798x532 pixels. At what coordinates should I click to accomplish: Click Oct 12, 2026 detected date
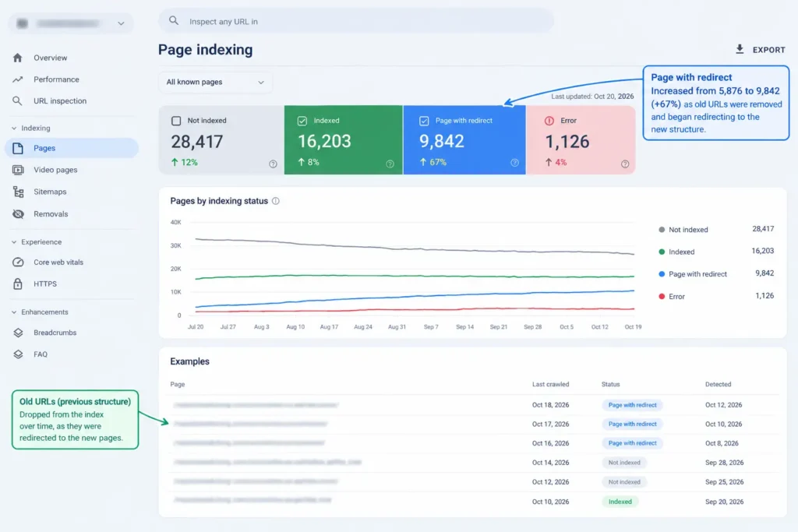point(723,405)
